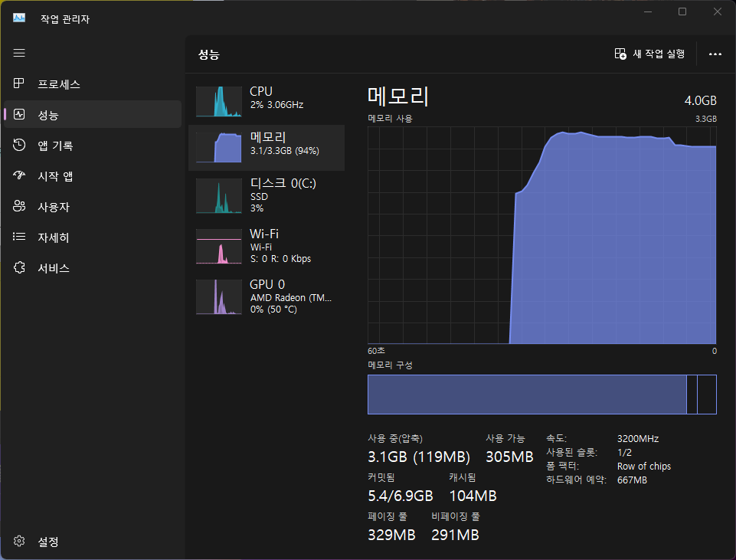Image resolution: width=736 pixels, height=560 pixels.
Task: Open the hamburger navigation menu
Action: (19, 53)
